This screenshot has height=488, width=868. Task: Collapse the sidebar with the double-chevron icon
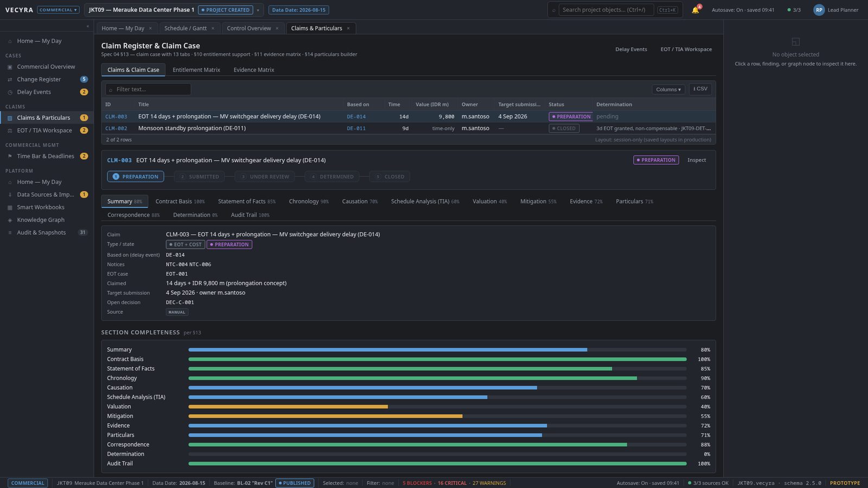click(87, 26)
